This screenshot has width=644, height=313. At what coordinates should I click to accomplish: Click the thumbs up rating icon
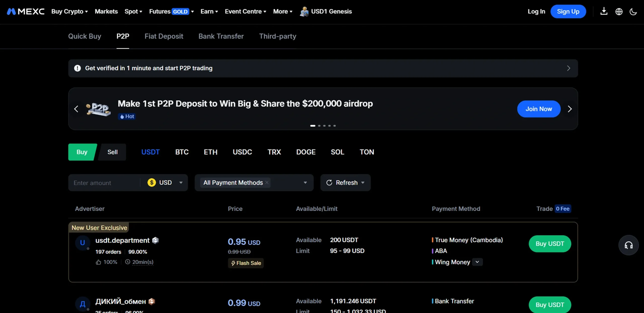point(98,262)
